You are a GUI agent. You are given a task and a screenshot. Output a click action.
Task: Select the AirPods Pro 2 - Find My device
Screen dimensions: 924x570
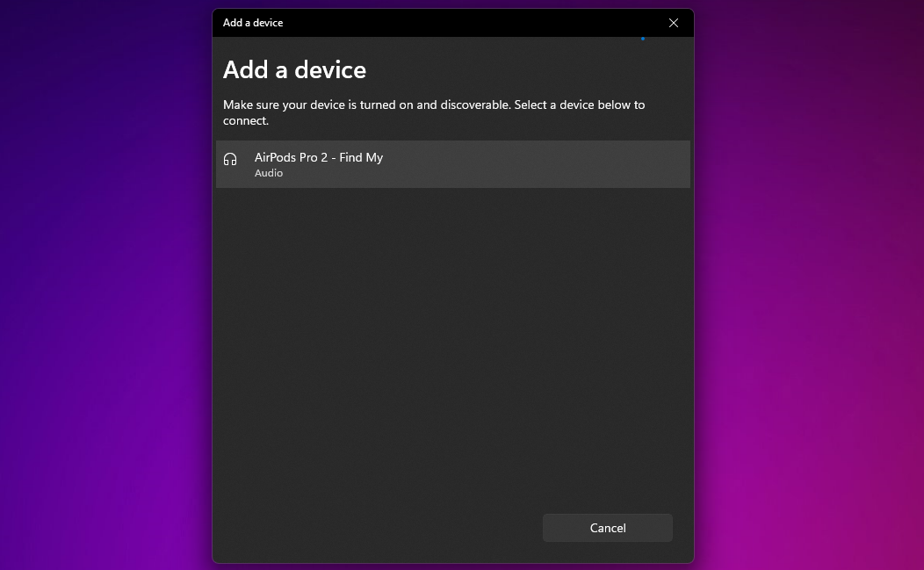coord(452,164)
